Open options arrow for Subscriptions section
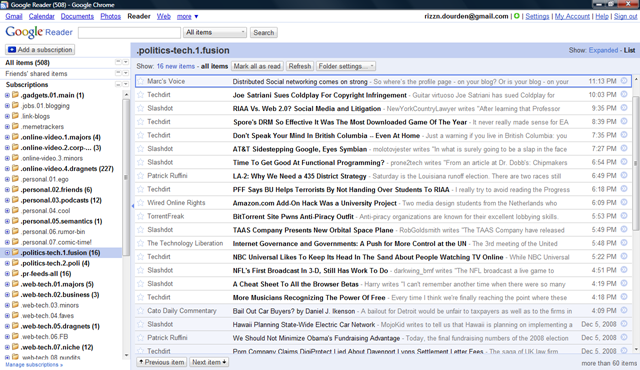This screenshot has width=640, height=370. coord(125,84)
